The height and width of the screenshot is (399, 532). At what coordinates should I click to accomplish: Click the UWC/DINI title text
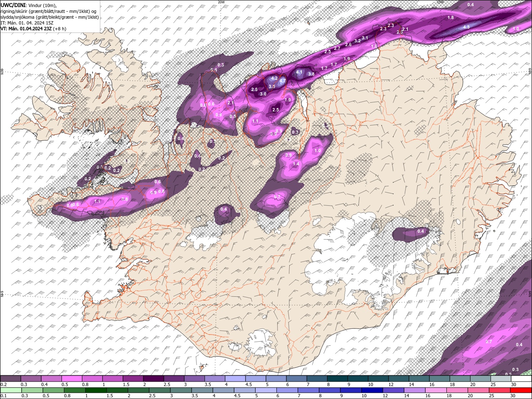coord(12,5)
